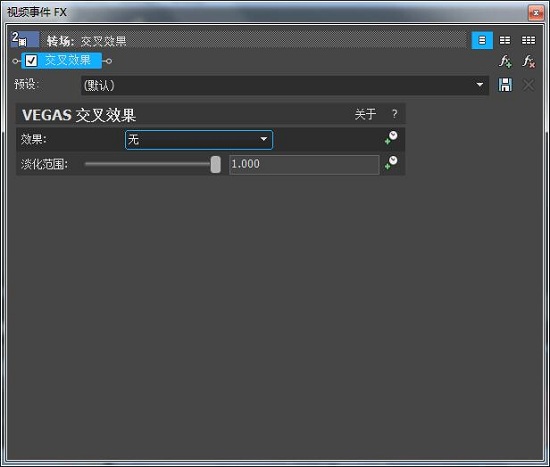Open the 关于 about link
Screen dimensions: 550x467
pyautogui.click(x=365, y=114)
